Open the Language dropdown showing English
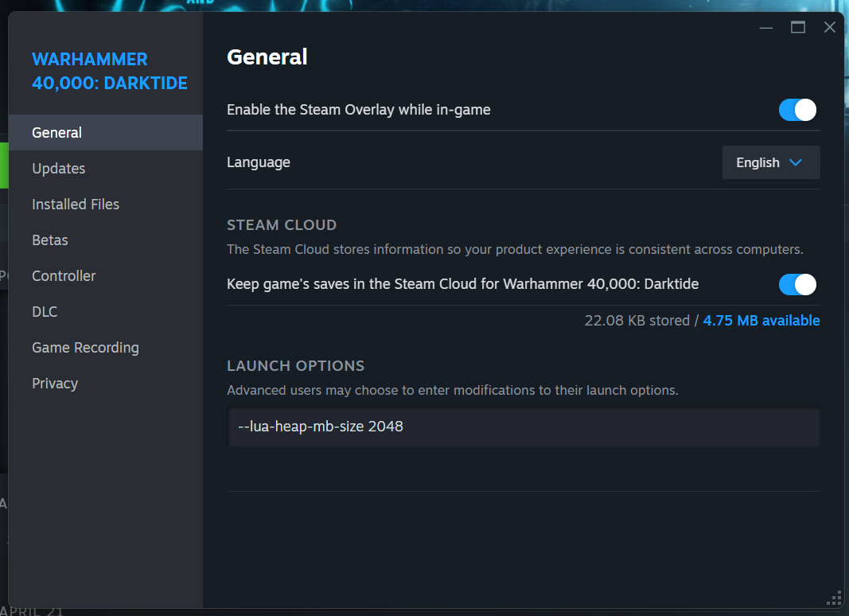 tap(770, 162)
